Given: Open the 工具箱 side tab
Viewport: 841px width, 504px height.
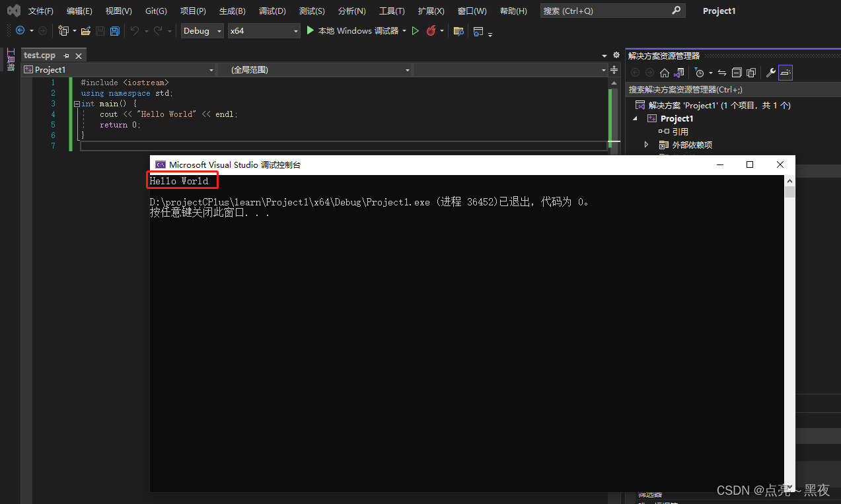Looking at the screenshot, I should [x=11, y=59].
